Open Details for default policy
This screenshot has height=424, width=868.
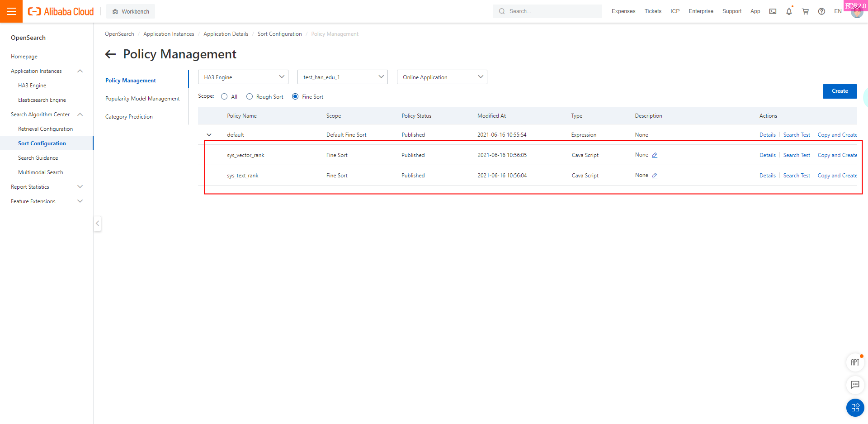(767, 135)
